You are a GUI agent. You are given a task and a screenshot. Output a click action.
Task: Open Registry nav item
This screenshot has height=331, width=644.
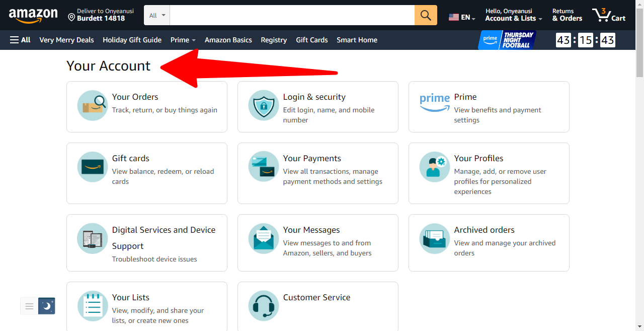274,40
